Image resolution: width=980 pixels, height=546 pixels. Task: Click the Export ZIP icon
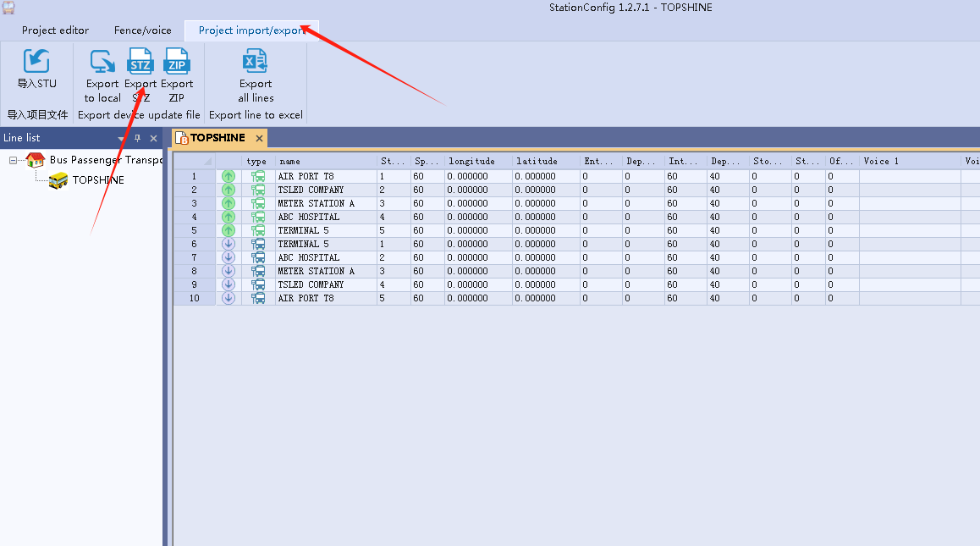(x=177, y=62)
